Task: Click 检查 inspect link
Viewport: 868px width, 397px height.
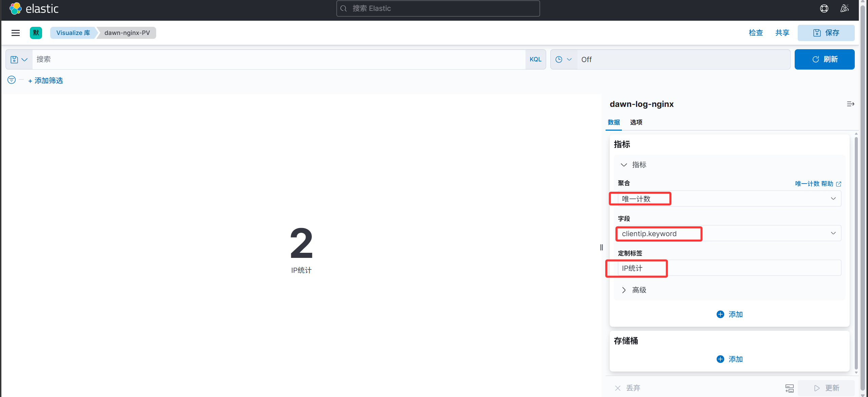Action: [756, 33]
